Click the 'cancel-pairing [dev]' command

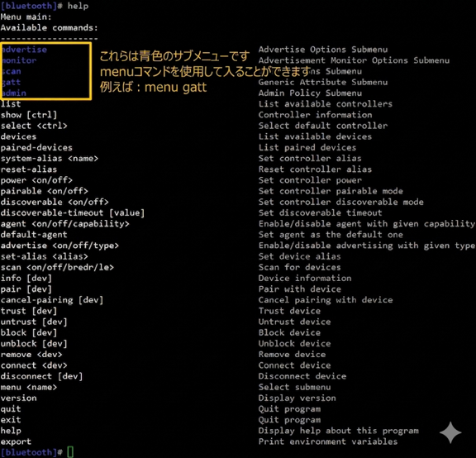(x=52, y=300)
